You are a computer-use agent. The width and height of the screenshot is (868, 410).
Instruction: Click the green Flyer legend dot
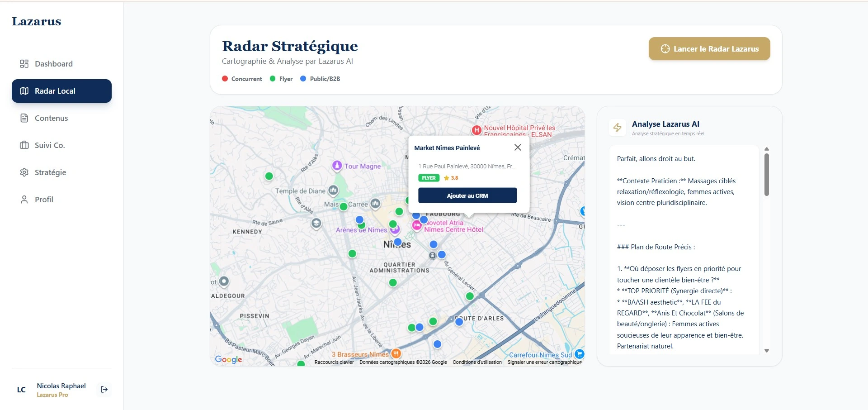click(273, 79)
